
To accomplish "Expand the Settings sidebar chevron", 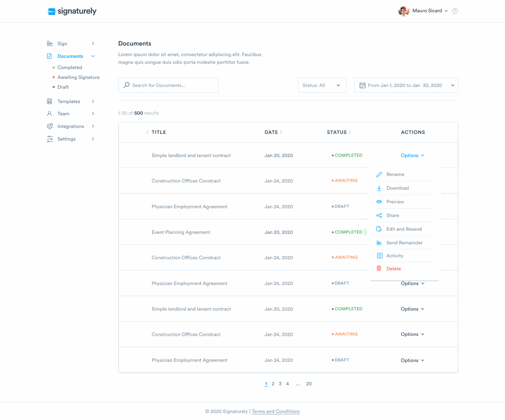I will pos(93,139).
